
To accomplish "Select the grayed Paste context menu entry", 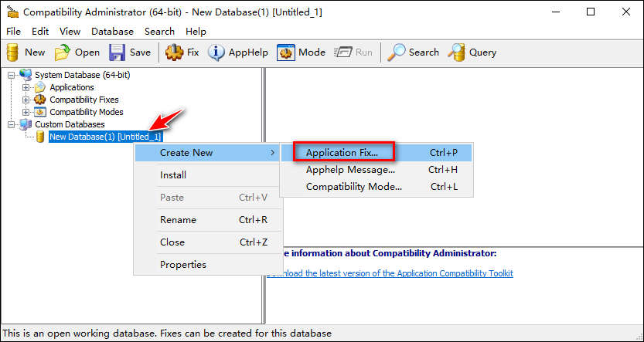I will click(208, 197).
